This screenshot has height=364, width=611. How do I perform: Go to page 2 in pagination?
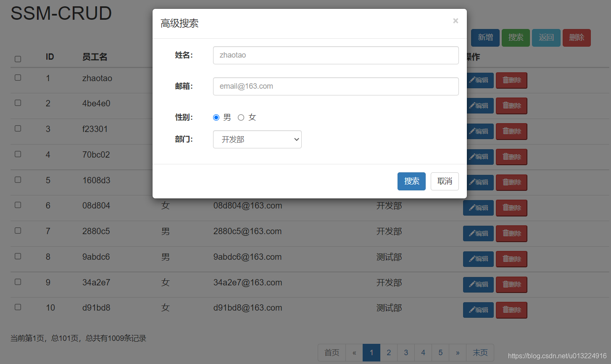[x=389, y=353]
